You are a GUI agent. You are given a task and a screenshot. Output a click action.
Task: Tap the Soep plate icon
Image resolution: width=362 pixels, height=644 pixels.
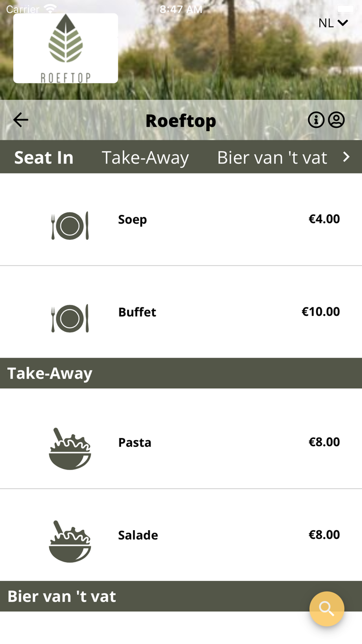[x=70, y=226]
